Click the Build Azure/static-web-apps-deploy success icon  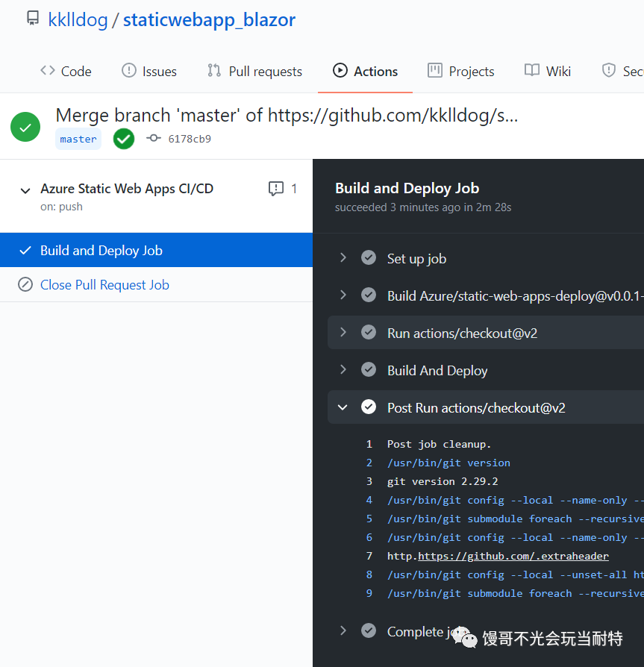pos(369,295)
